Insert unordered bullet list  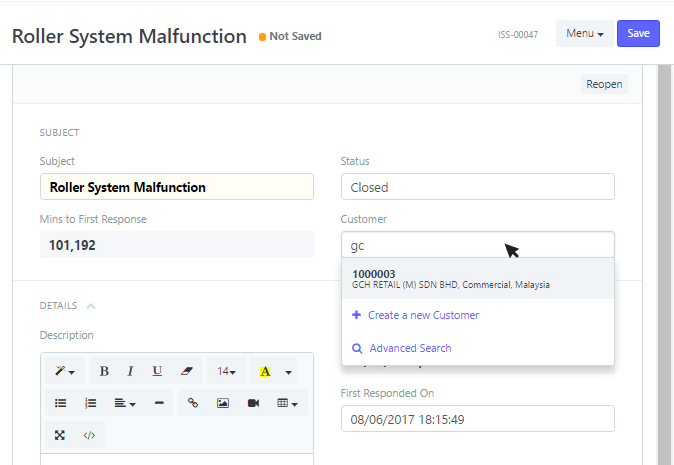[61, 403]
